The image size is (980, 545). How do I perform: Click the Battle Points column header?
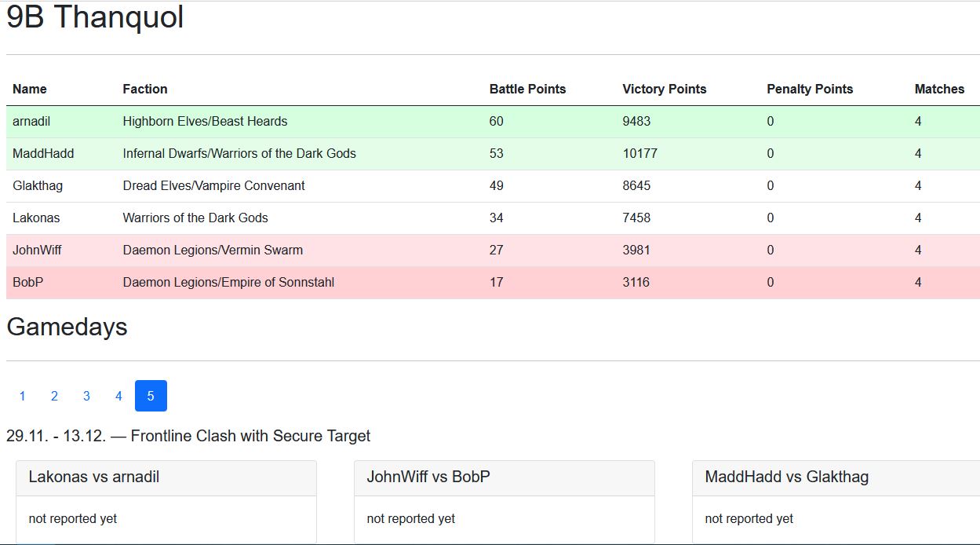[527, 90]
